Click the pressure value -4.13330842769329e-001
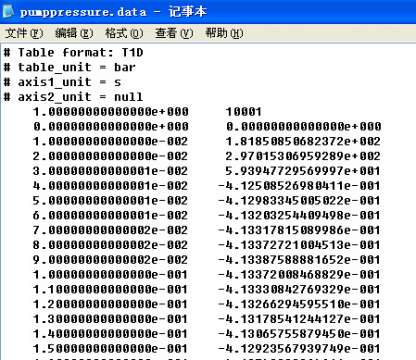Image resolution: width=416 pixels, height=360 pixels. click(x=299, y=289)
